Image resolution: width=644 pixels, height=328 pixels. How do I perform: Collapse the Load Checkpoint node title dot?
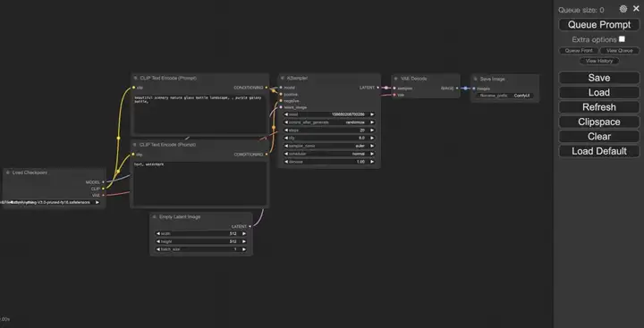click(8, 172)
